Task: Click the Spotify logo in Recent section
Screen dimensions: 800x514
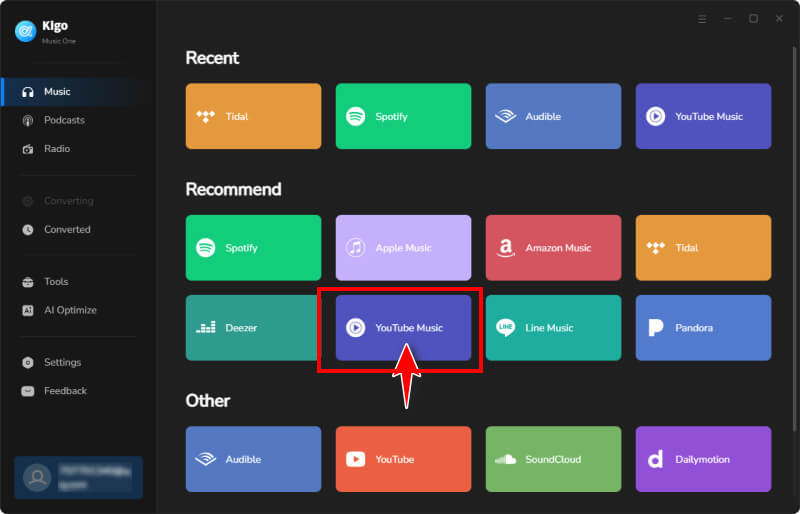Action: [356, 116]
